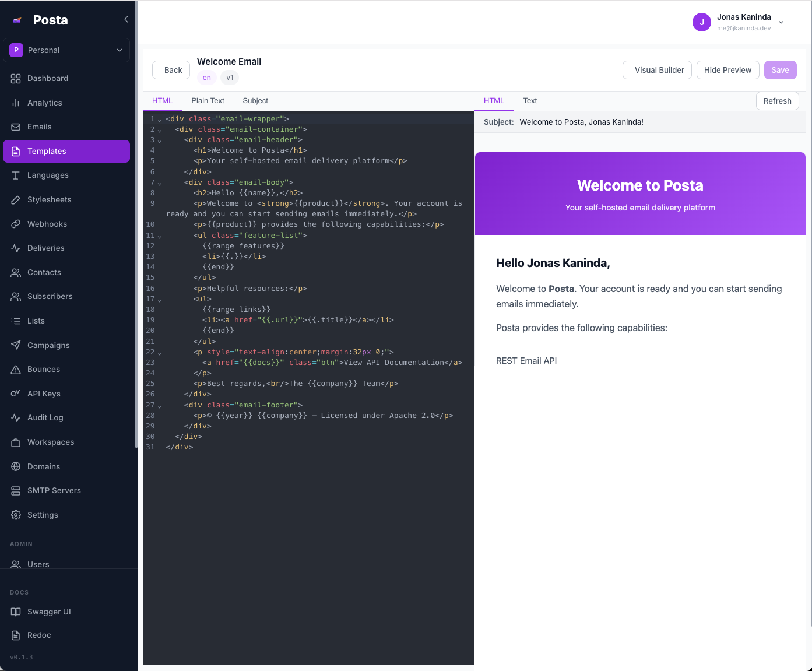Click the Webhooks link icon

click(16, 224)
